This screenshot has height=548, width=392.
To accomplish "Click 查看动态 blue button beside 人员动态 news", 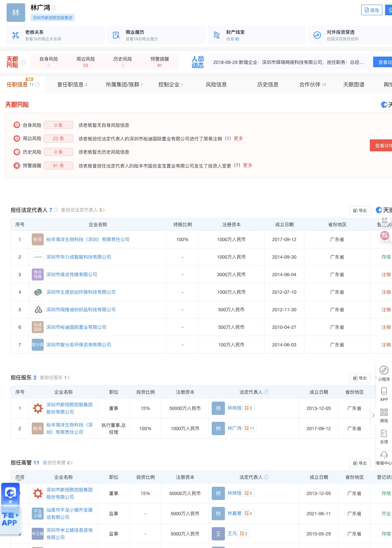I will pyautogui.click(x=383, y=62).
